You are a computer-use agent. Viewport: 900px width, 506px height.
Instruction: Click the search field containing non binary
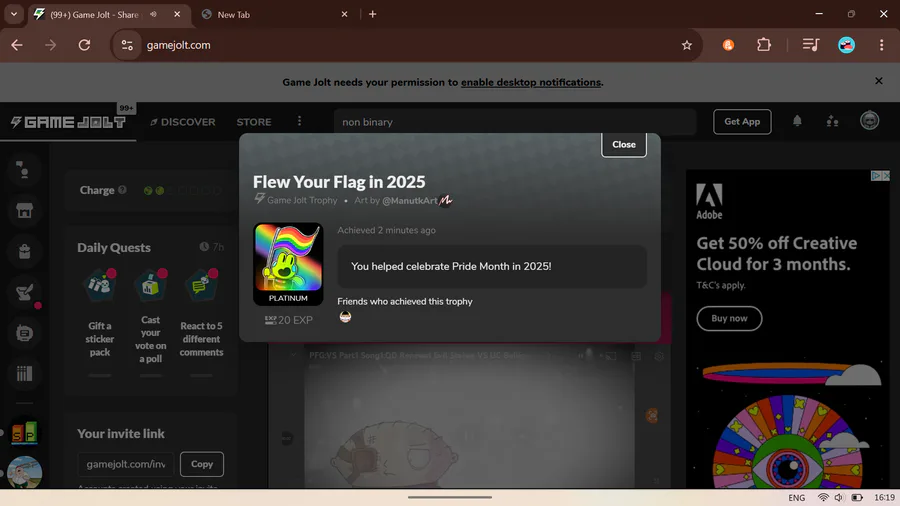(x=515, y=122)
